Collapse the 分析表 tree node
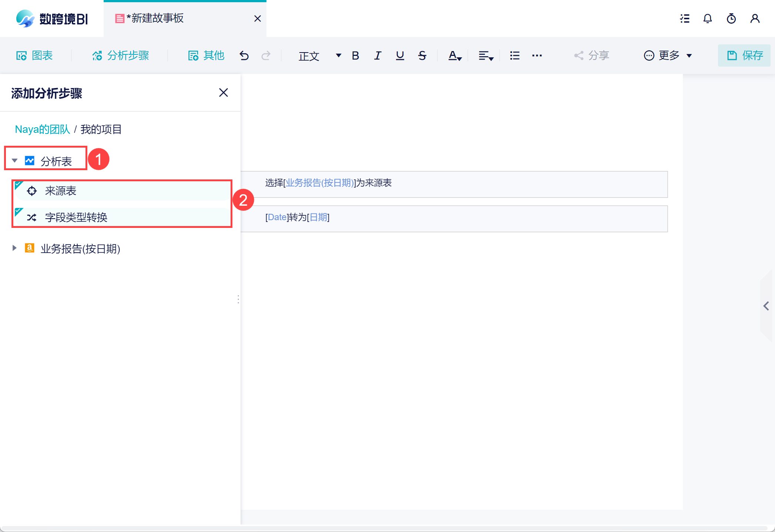775x532 pixels. (x=15, y=161)
